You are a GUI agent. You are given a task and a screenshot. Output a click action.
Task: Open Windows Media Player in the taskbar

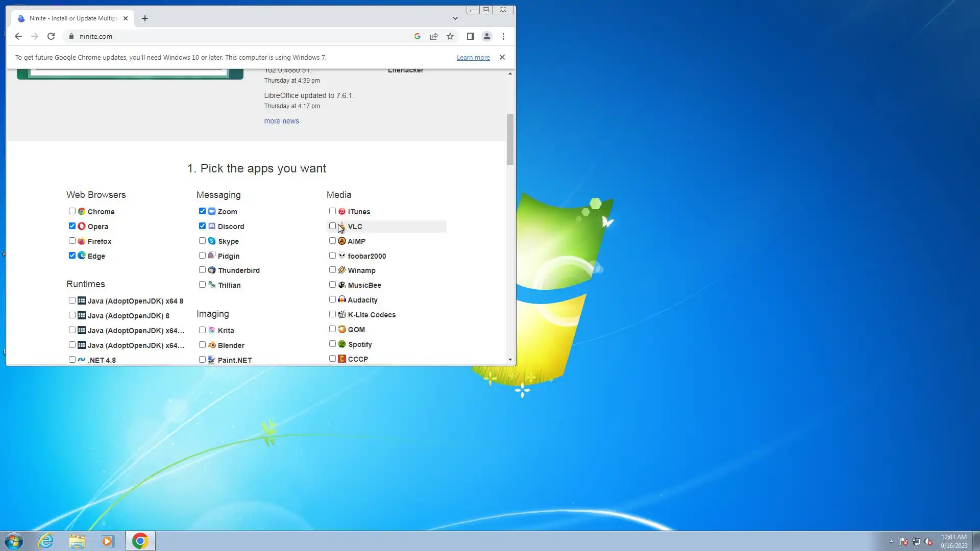pyautogui.click(x=108, y=541)
